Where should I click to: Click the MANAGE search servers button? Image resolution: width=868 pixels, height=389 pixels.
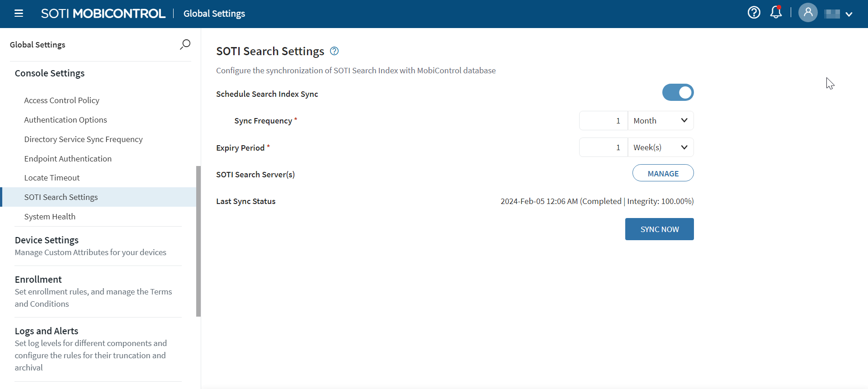point(663,173)
